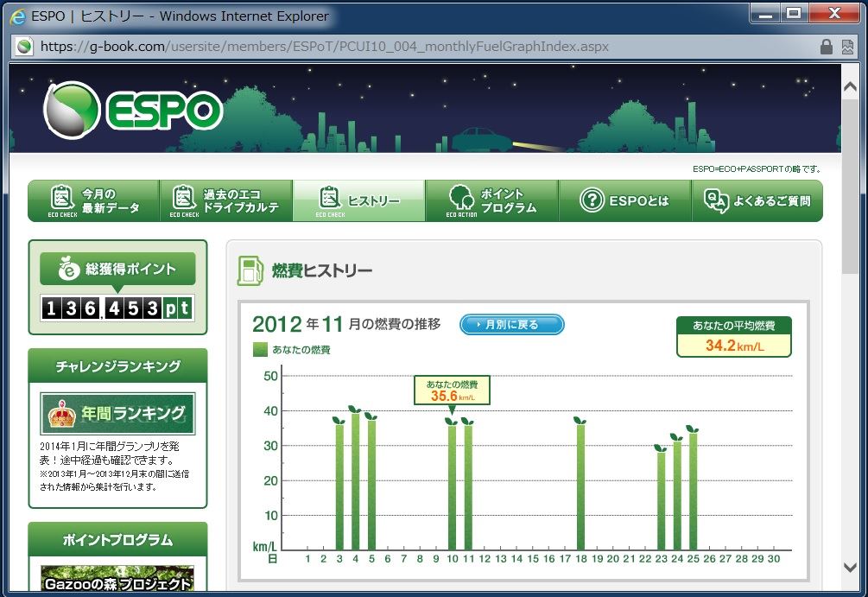Click the Internet Explorer icon in title bar
Viewport: 868px width, 597px height.
point(17,16)
